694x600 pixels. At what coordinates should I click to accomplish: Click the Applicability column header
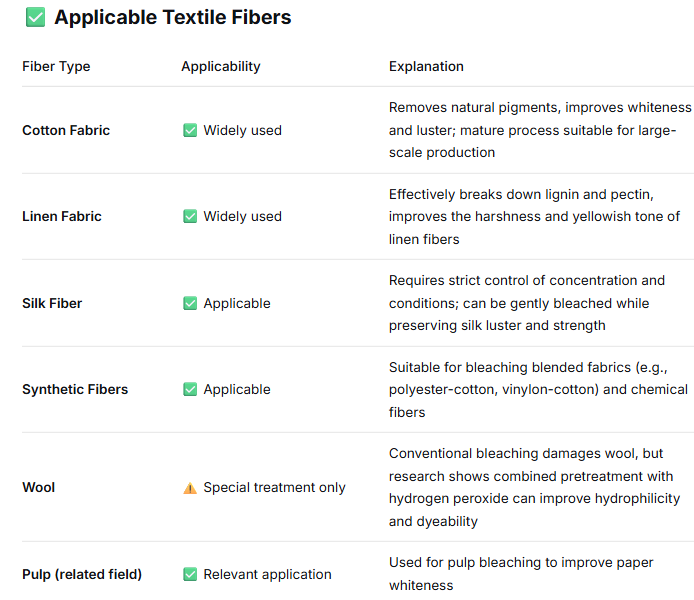click(x=220, y=66)
